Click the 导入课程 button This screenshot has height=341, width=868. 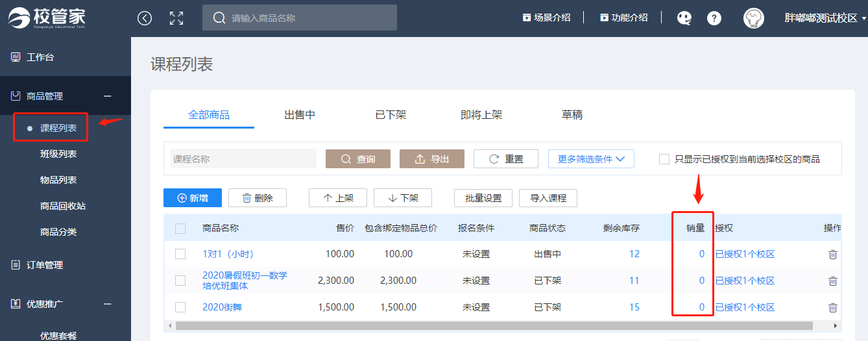[548, 198]
